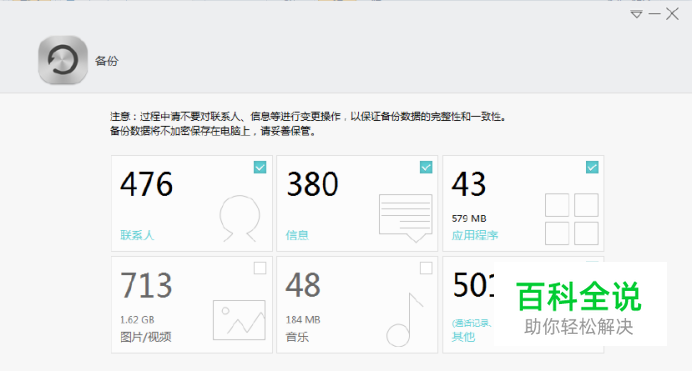Minimize the backup window
Screen dimensions: 692x371
(654, 14)
